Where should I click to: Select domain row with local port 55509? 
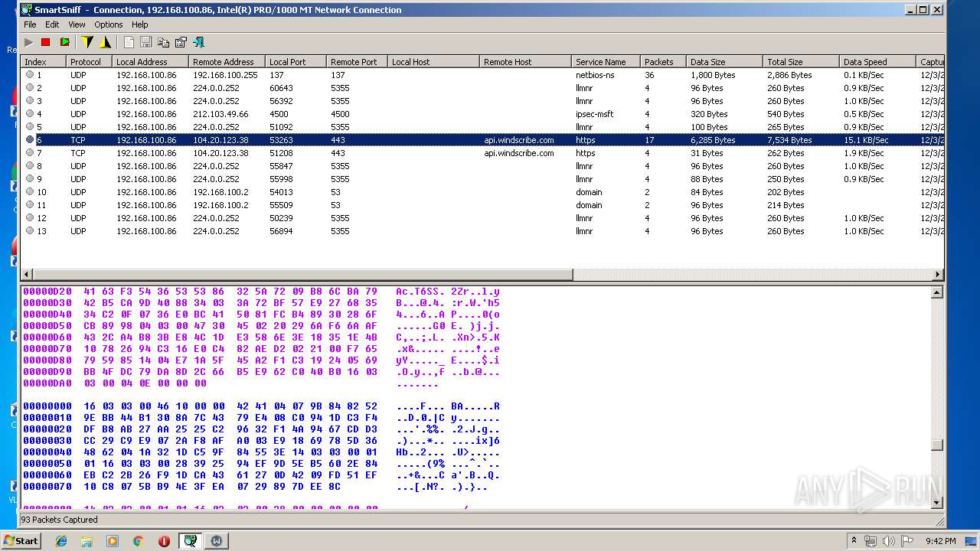pos(482,205)
